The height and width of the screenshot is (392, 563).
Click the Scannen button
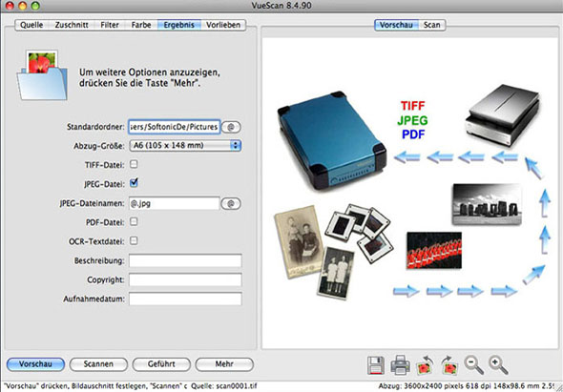click(98, 364)
